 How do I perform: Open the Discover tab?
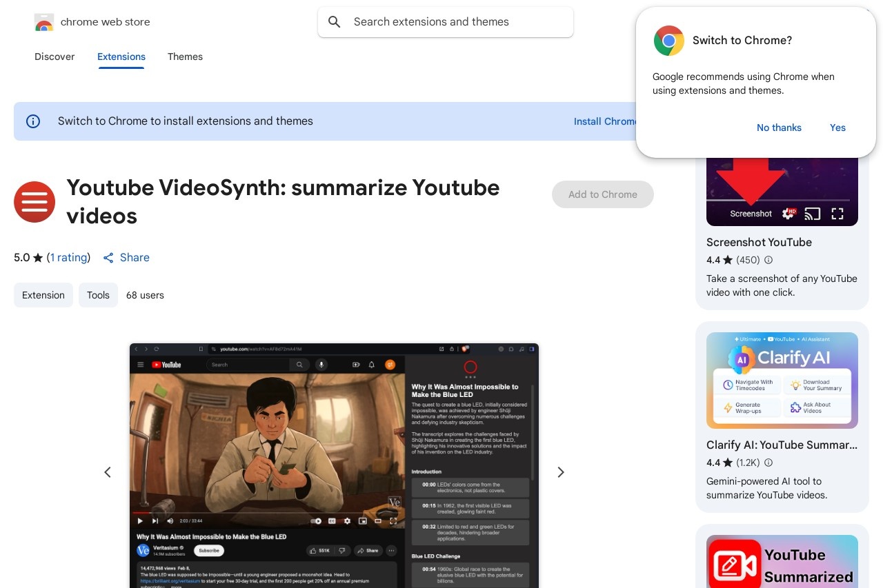[54, 57]
